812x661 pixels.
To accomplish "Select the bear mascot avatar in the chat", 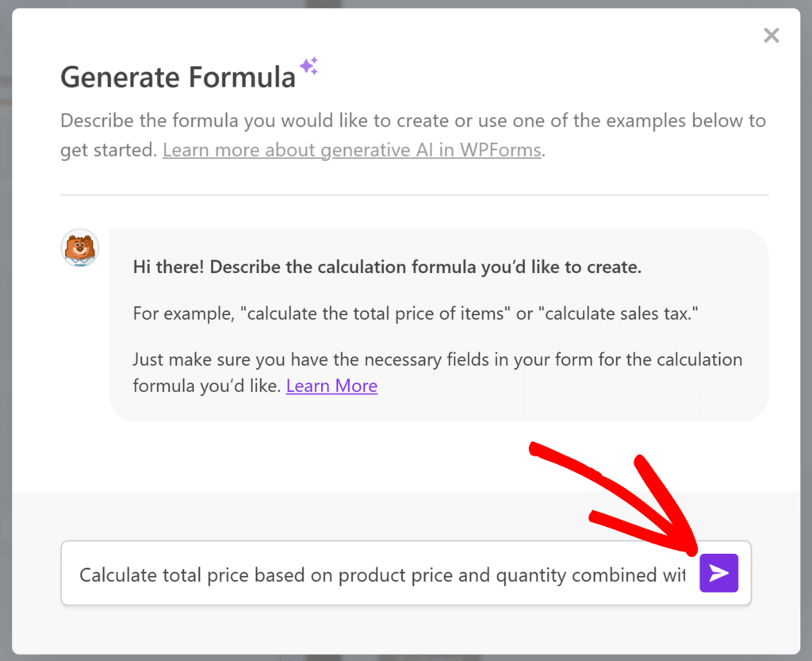I will pos(80,248).
